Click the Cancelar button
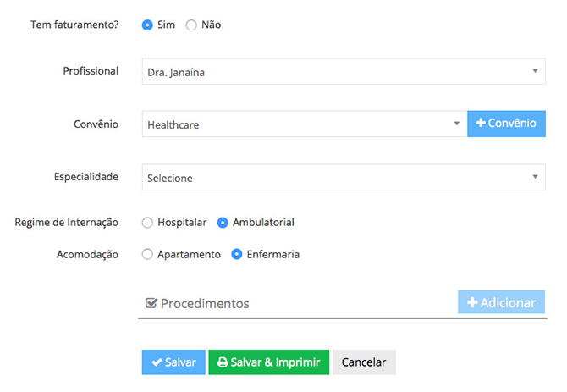The height and width of the screenshot is (392, 567). coord(364,362)
